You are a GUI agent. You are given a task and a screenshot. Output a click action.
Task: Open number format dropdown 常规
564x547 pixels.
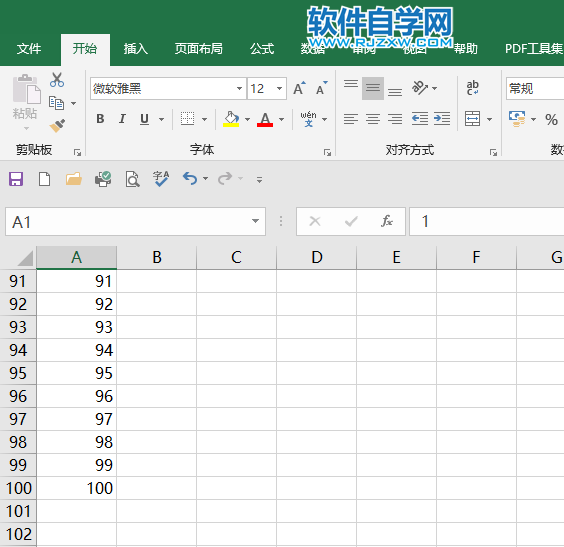tap(535, 88)
